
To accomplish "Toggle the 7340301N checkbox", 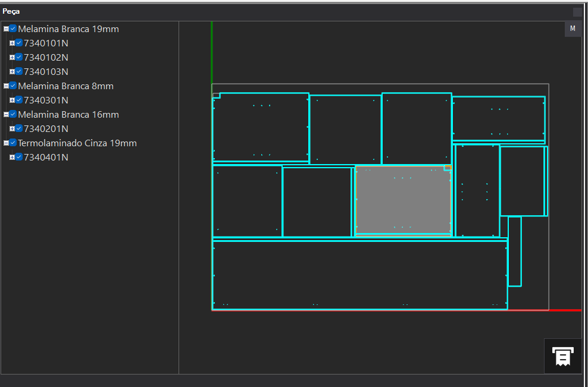I will coord(19,100).
